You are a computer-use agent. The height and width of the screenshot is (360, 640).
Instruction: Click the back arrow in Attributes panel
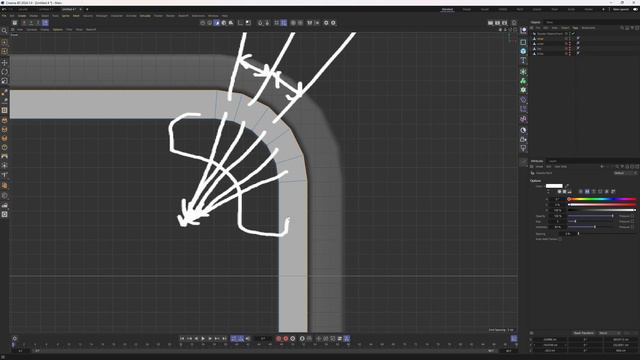pyautogui.click(x=602, y=167)
